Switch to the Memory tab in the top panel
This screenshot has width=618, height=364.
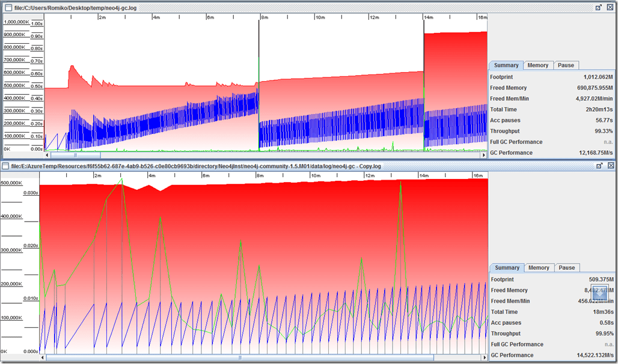pyautogui.click(x=538, y=65)
